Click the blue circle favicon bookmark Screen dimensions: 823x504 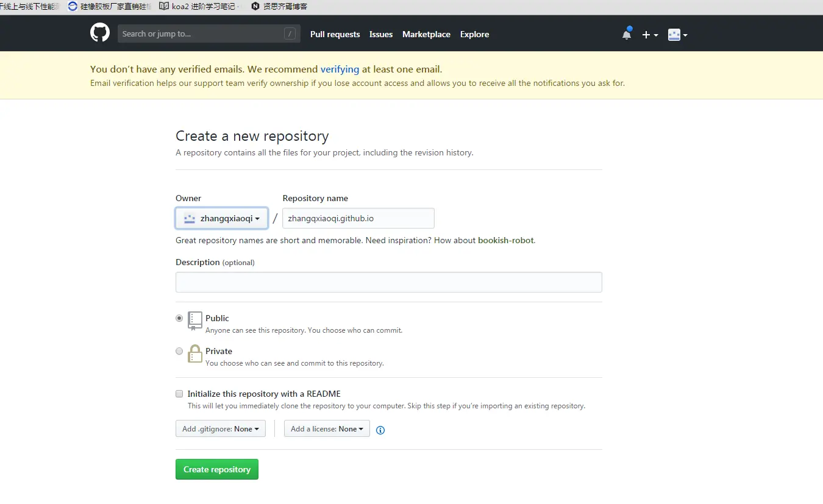(73, 6)
